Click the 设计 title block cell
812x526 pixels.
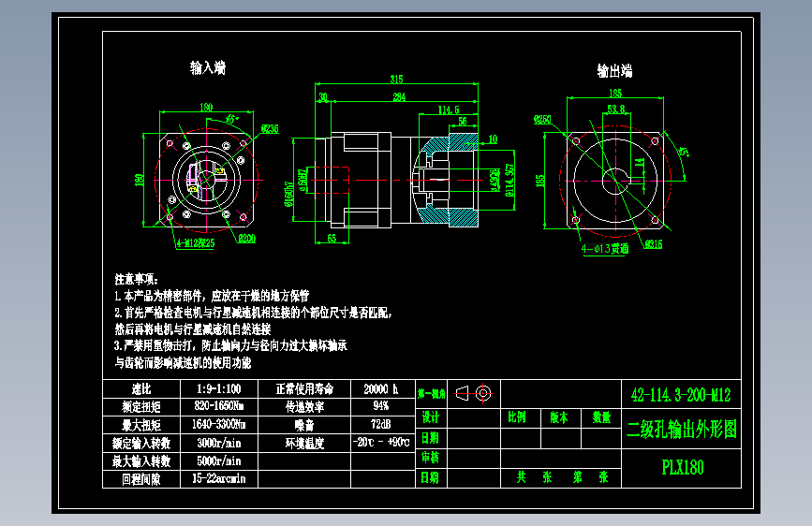[x=430, y=417]
